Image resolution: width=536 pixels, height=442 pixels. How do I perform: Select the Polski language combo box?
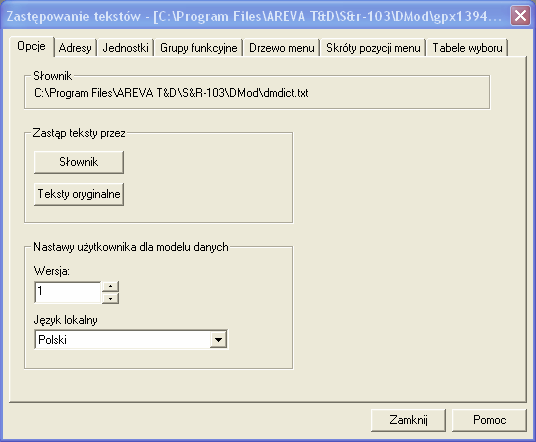(x=131, y=340)
